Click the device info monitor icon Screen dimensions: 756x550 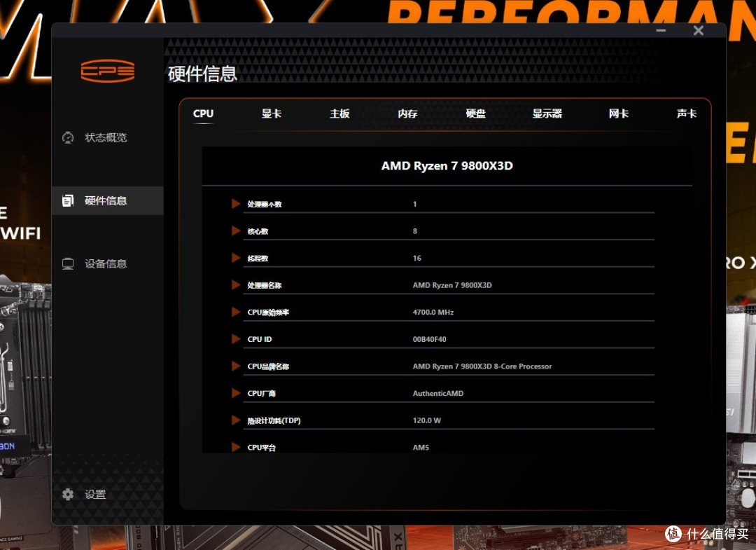click(x=68, y=264)
